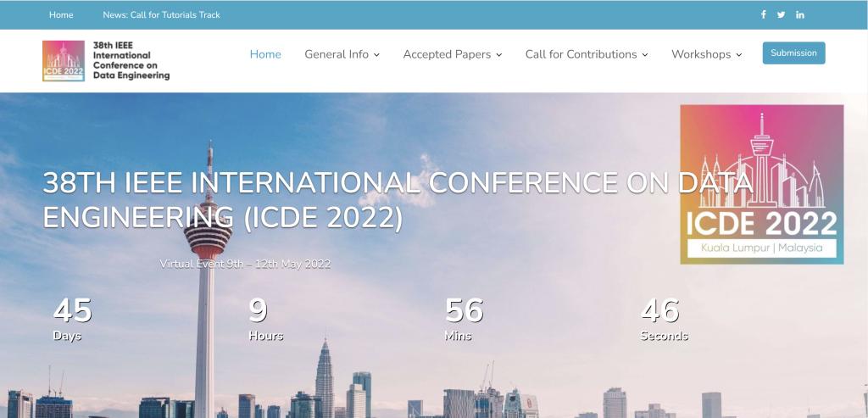Expand the General Info dropdown chevron
Viewport: 868px width, 418px height.
pos(376,55)
